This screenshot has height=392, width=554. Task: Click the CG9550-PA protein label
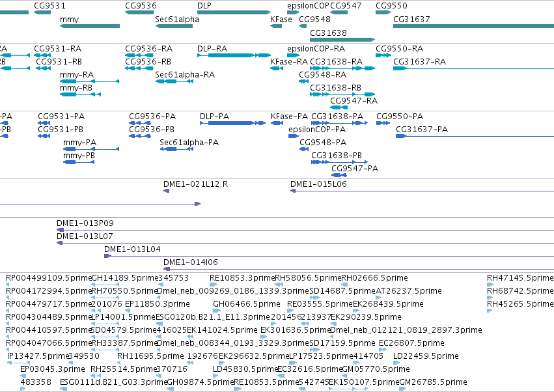coord(400,117)
